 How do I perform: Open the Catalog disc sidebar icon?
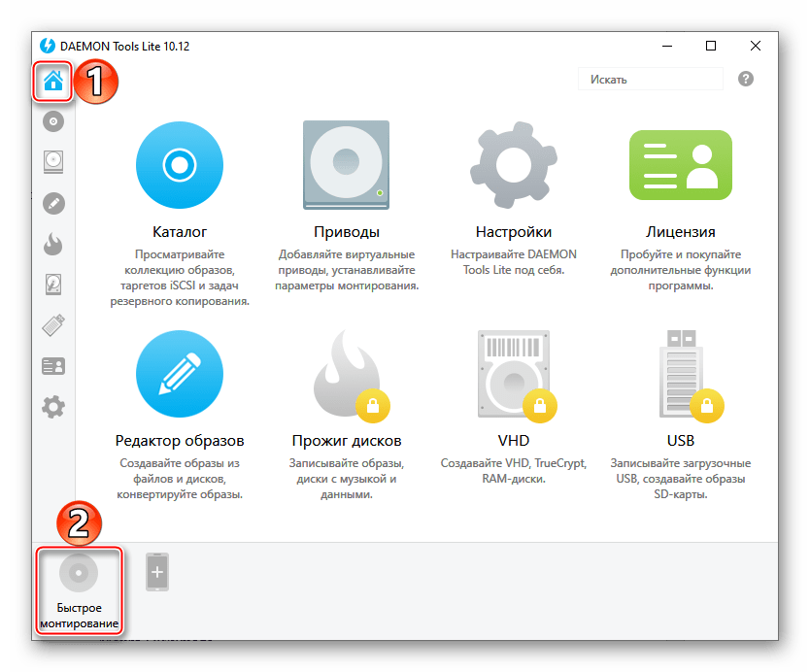(x=53, y=122)
